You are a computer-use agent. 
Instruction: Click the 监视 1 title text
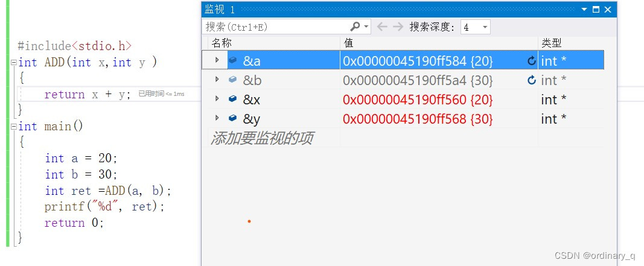(x=220, y=10)
